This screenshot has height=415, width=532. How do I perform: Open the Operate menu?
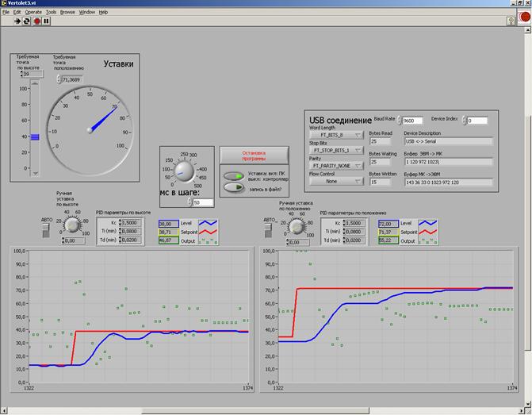pyautogui.click(x=33, y=13)
